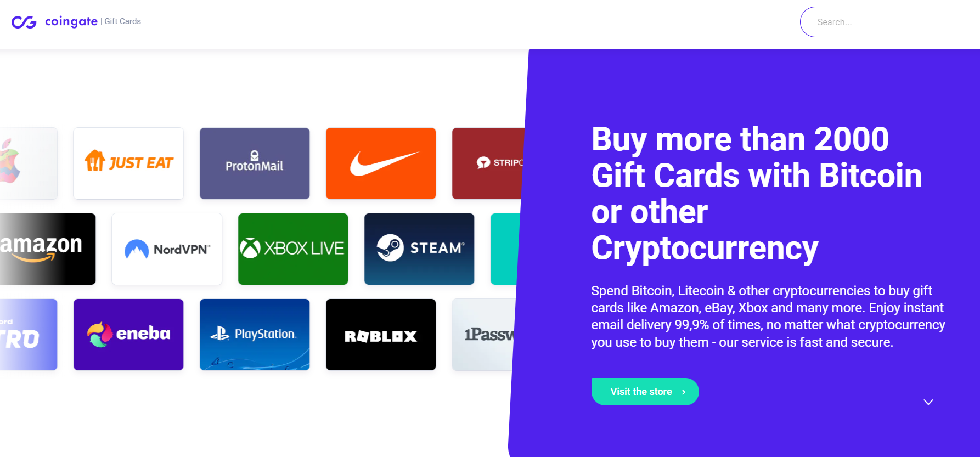Open the NordVPN gift card

coord(167,249)
